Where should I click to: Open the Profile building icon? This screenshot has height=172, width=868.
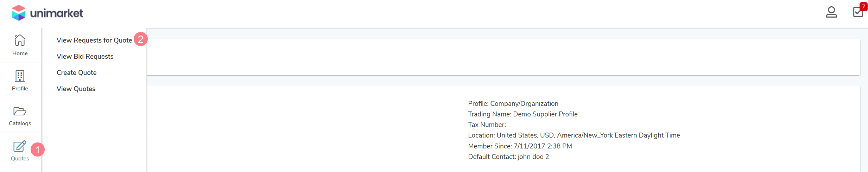pos(20,76)
